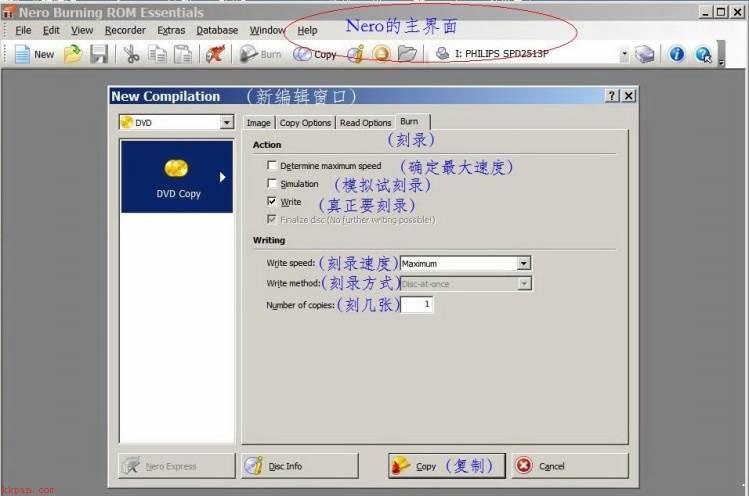
Task: Click the Nero Express button
Action: tap(177, 466)
